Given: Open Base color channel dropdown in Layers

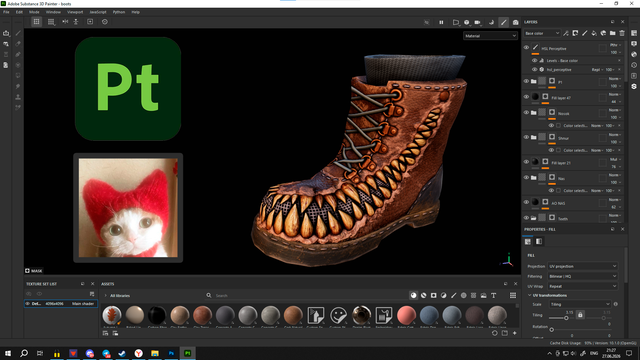Looking at the screenshot, I should [x=542, y=33].
